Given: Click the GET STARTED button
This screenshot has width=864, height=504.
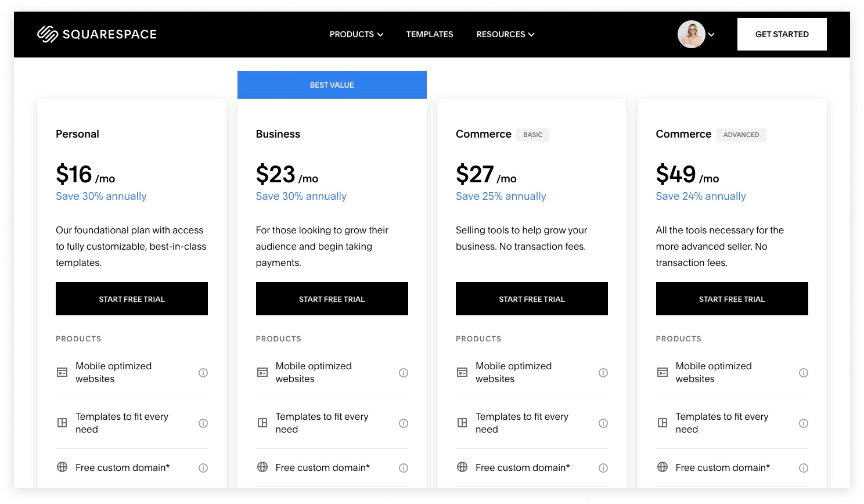Looking at the screenshot, I should [782, 34].
